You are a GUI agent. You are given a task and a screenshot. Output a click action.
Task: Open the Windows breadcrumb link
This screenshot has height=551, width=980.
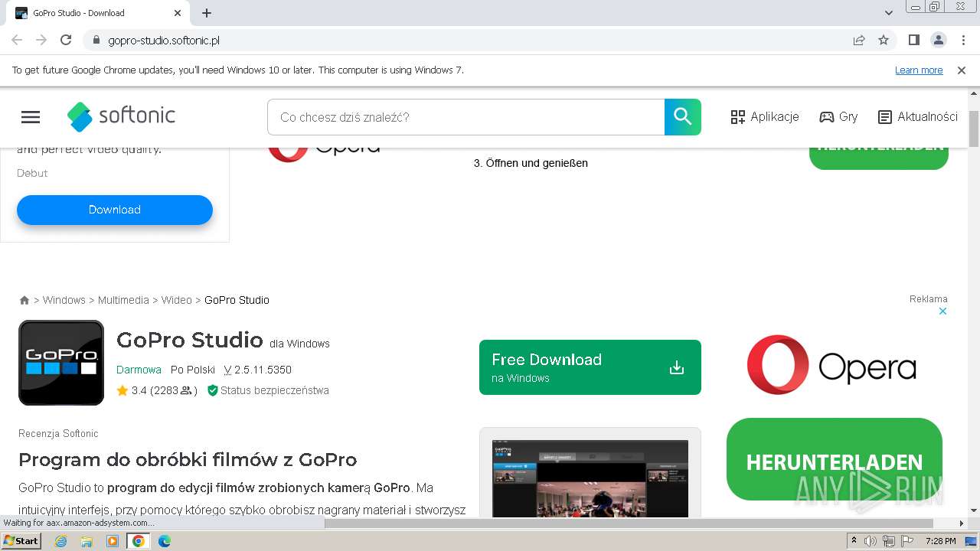click(64, 300)
